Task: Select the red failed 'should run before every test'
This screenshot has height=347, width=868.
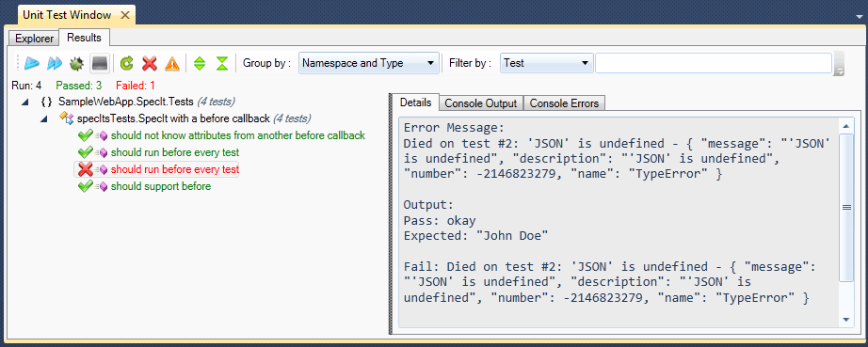Action: tap(175, 169)
